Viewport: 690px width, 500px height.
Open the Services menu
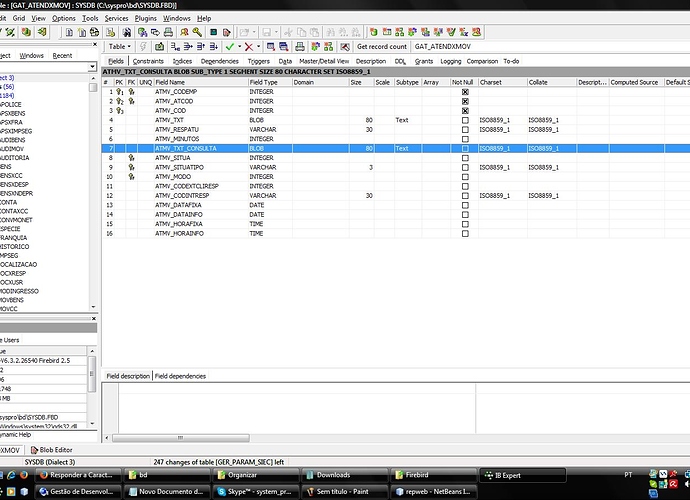(116, 18)
